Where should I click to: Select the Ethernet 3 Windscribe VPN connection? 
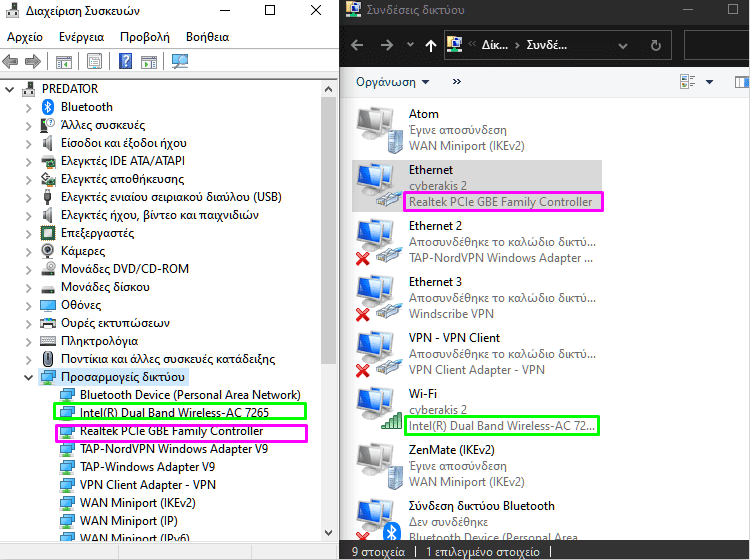(477, 297)
